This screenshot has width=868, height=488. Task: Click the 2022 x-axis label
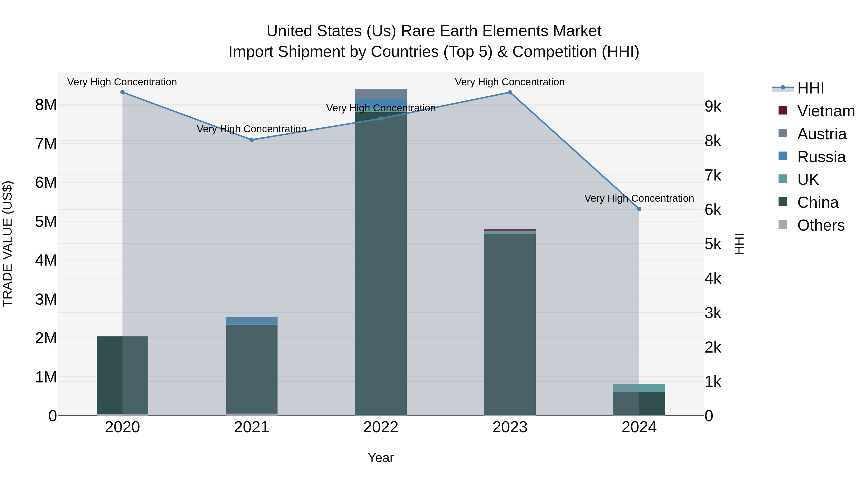(381, 427)
